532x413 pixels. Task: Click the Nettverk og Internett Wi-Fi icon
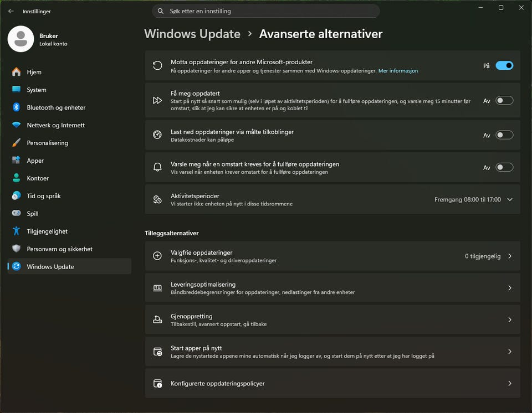click(16, 125)
